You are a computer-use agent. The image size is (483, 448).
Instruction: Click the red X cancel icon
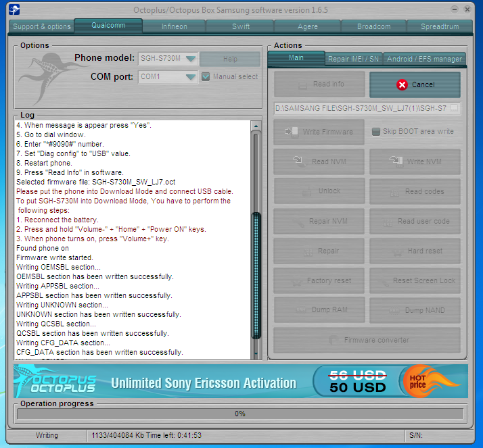click(402, 84)
